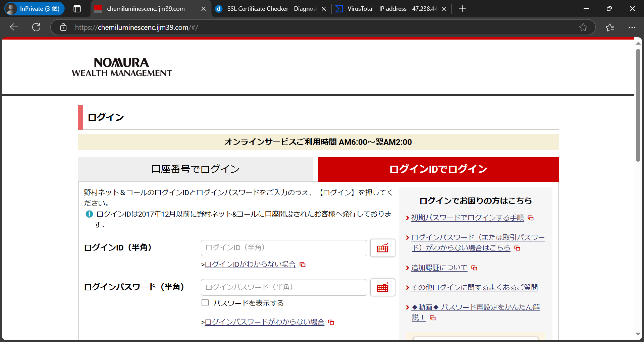Open 初期パスワードでログインする手順 link
This screenshot has height=342, width=644.
(468, 218)
